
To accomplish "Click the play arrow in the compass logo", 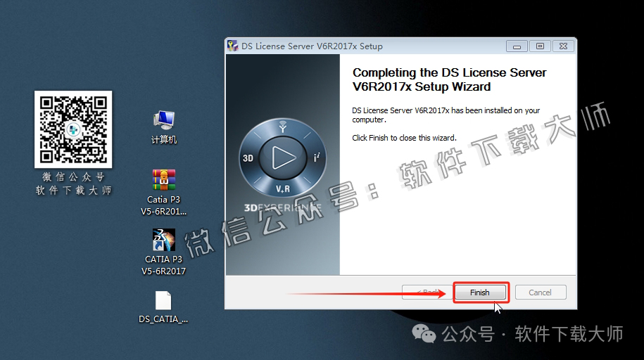I will [x=283, y=157].
